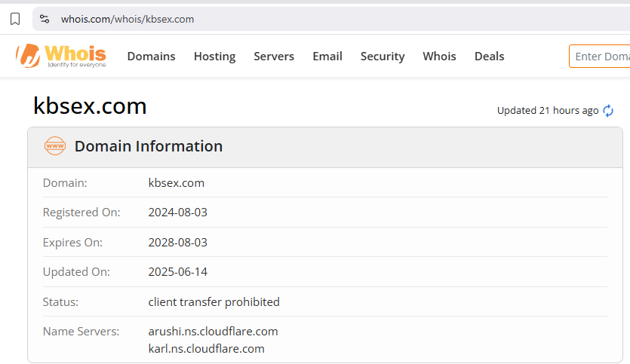Click the 'Status:' label
Viewport: 630px width, 364px height.
point(60,301)
